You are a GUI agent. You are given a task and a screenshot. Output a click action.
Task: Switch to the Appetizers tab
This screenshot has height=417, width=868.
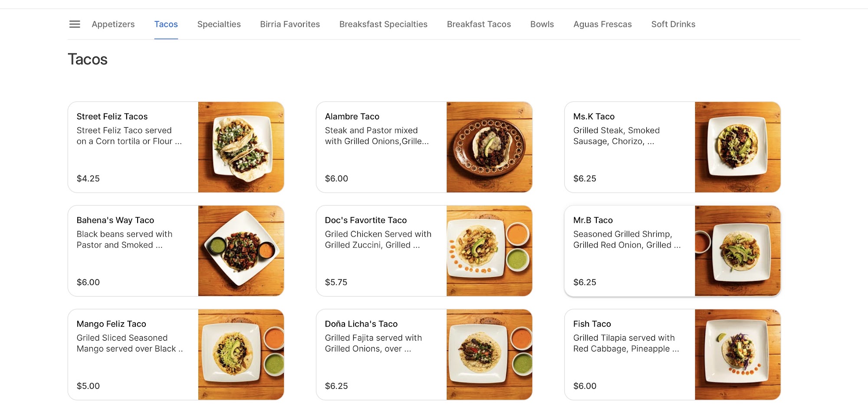point(113,24)
